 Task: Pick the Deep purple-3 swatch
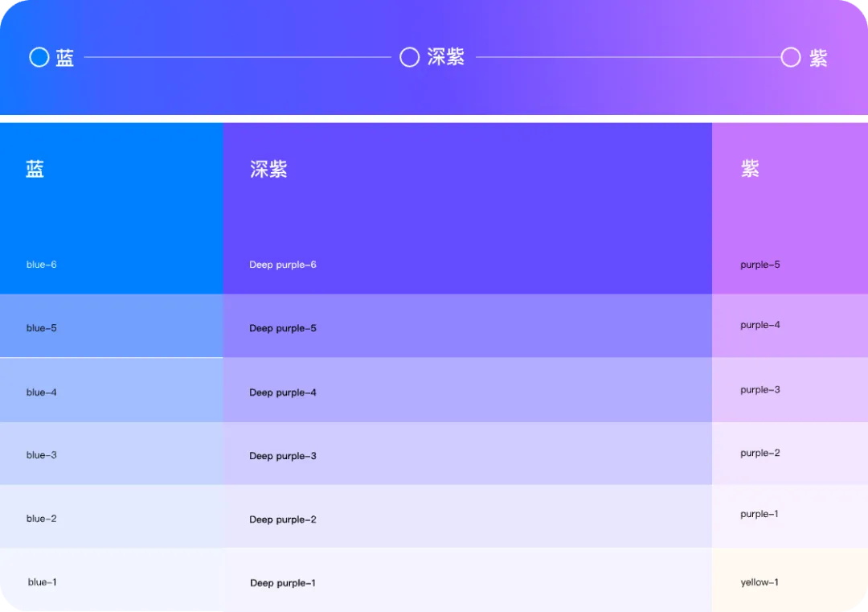[x=467, y=454]
